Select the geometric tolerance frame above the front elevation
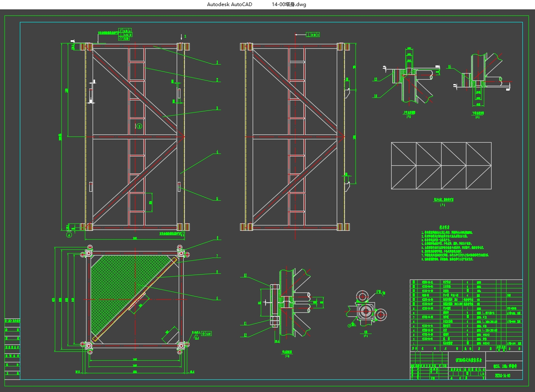The image size is (535, 392). pos(125,35)
